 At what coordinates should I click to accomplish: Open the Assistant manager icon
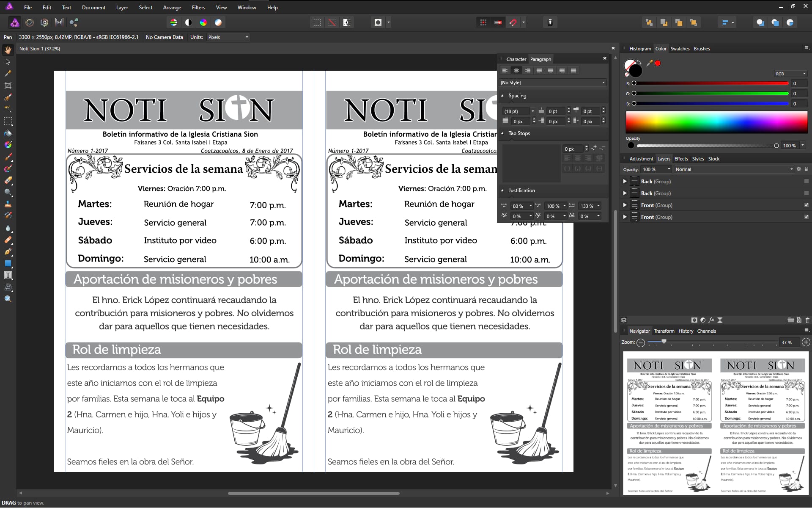click(x=550, y=22)
